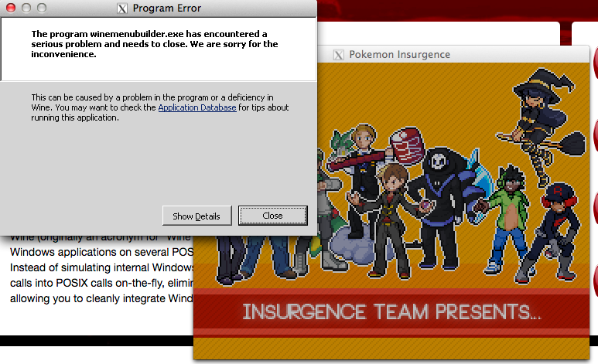Click the zoom button of Program Error window
598x364 pixels.
coord(42,8)
